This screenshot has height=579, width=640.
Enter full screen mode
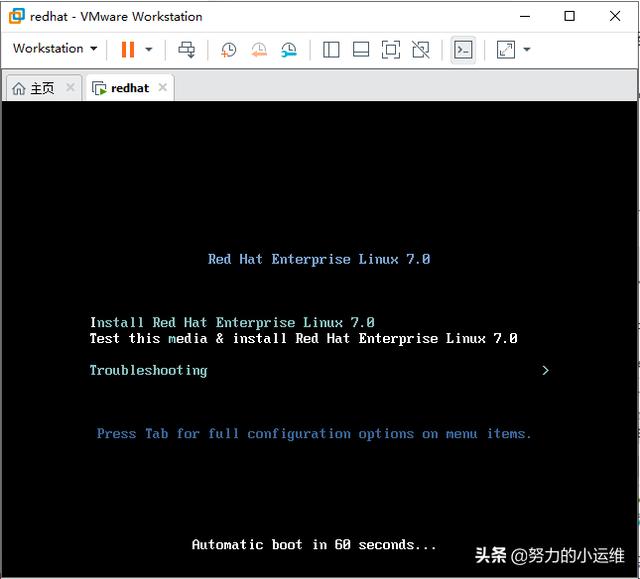pos(391,50)
